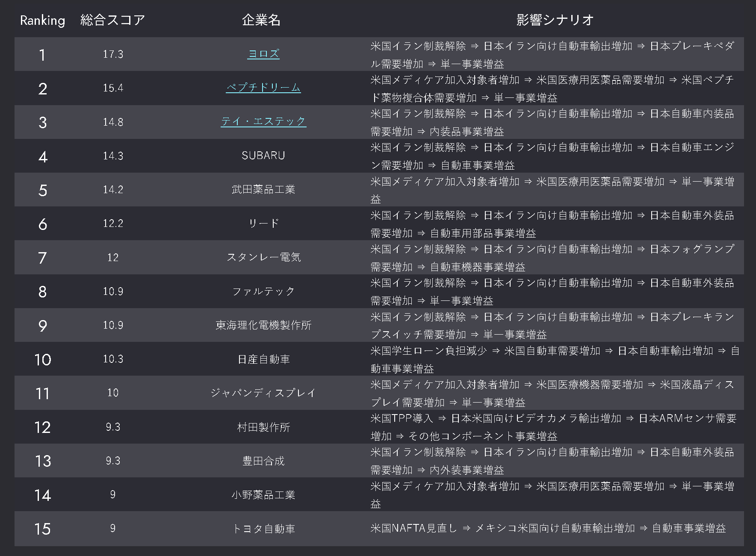756x556 pixels.
Task: Click ペプチドリーム's scenario about ペプチド薬物複合体
Action: click(x=552, y=88)
